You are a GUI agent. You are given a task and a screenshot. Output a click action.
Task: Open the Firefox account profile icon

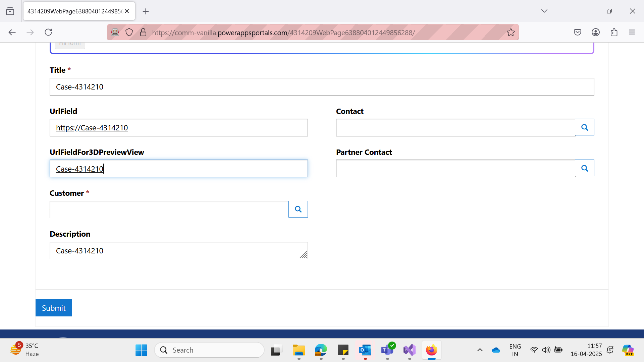click(595, 32)
